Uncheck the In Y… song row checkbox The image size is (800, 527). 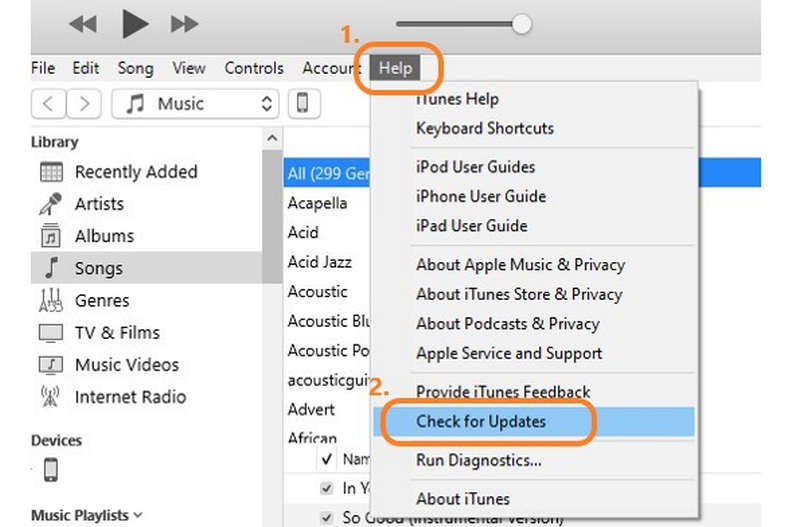327,488
